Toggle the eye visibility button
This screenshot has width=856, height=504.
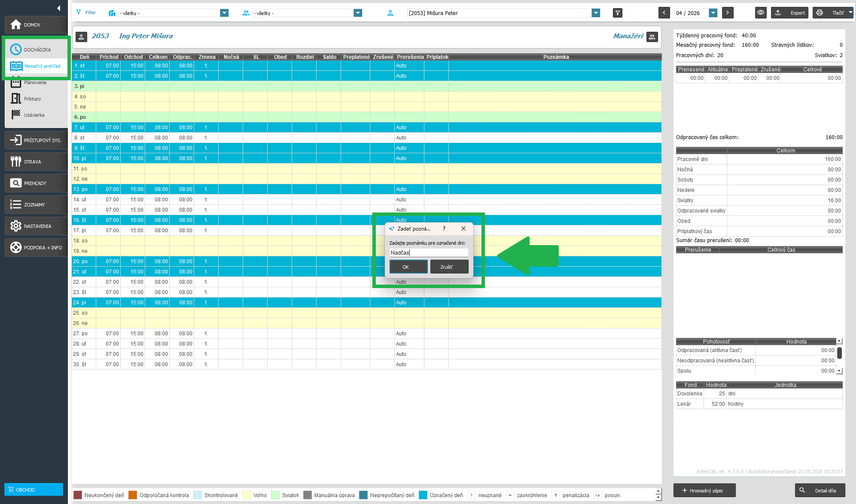click(x=761, y=13)
